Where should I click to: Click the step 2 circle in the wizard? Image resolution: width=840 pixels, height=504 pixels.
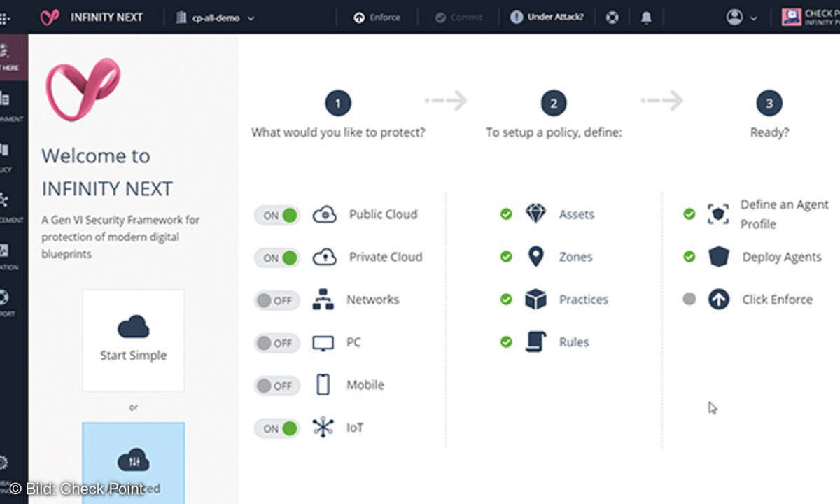click(x=553, y=104)
